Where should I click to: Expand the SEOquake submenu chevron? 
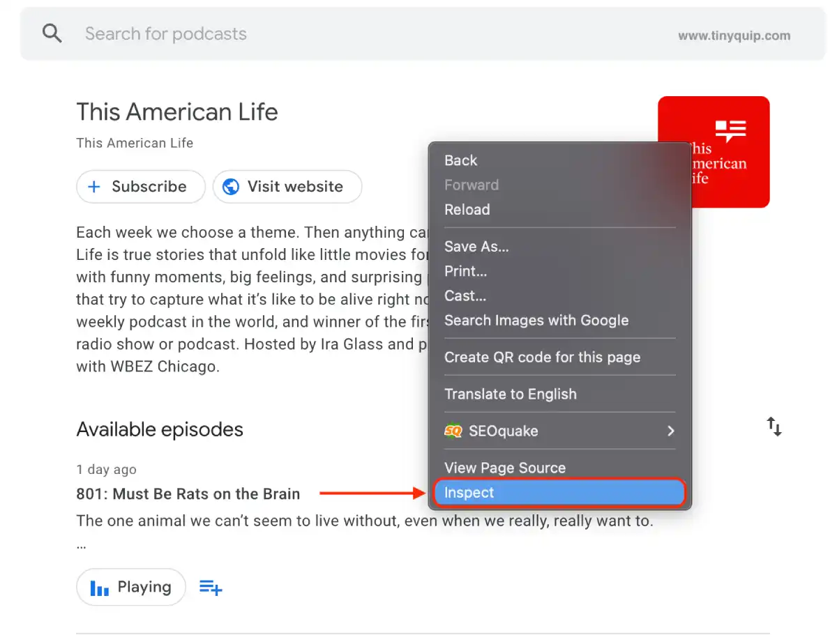pyautogui.click(x=670, y=431)
